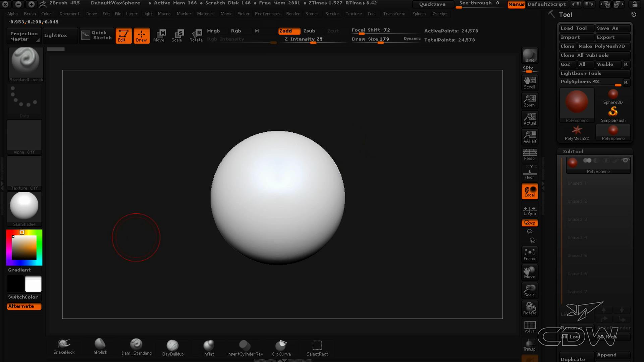The image size is (644, 362).
Task: Select the InsertCylinderRev brush
Action: [245, 347]
